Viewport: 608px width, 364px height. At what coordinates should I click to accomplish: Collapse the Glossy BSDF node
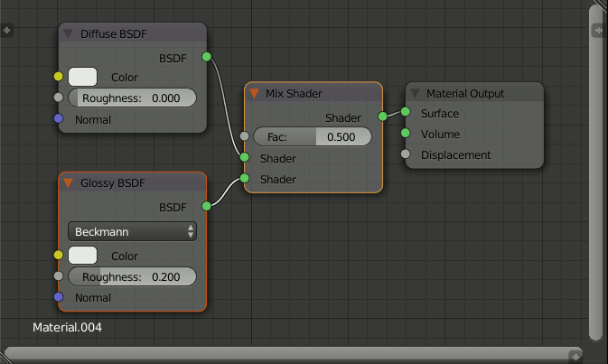pos(69,183)
